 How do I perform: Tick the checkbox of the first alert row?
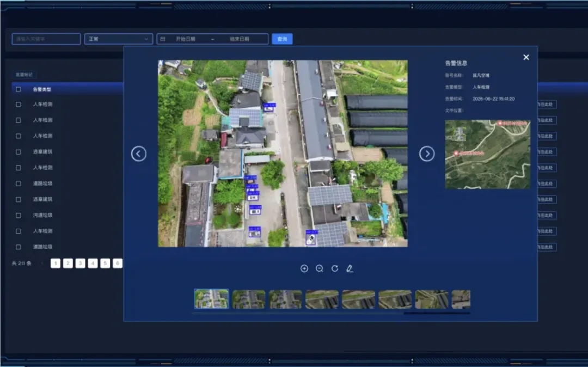pyautogui.click(x=19, y=104)
